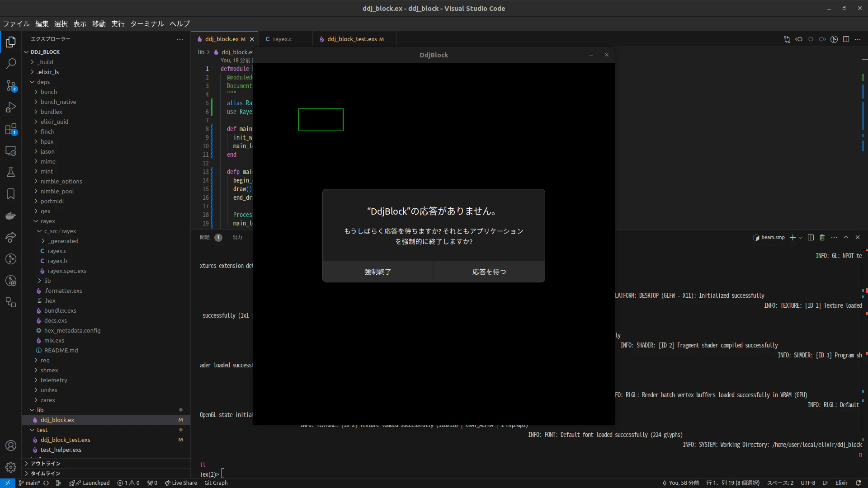Click the split editor icon in editor toolbar
Image resolution: width=868 pixels, height=488 pixels.
846,39
